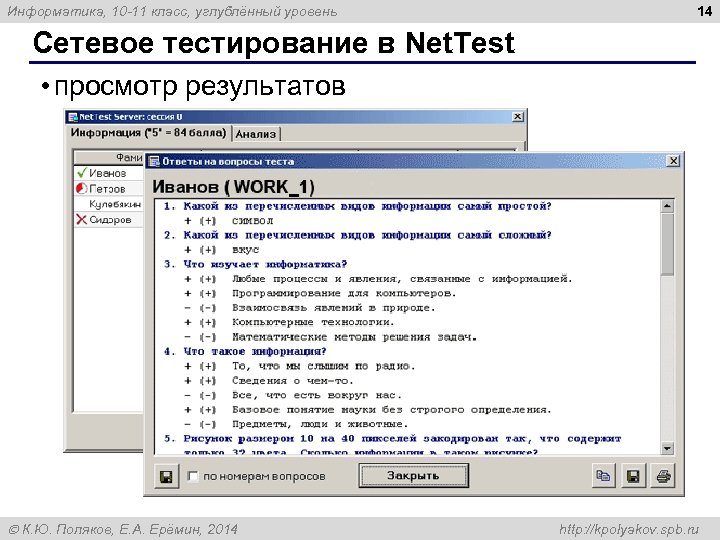Toggle the 'по номерам вопросов' checkbox
The image size is (720, 540).
tap(193, 476)
